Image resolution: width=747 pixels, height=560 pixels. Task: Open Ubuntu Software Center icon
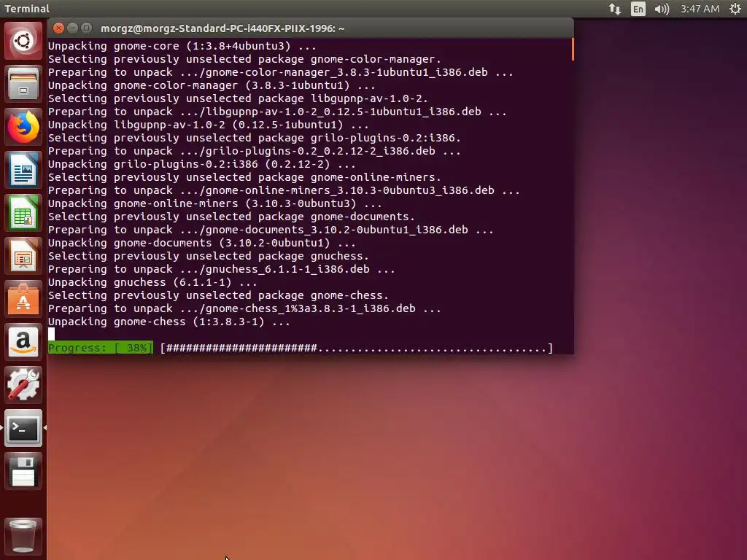tap(23, 299)
